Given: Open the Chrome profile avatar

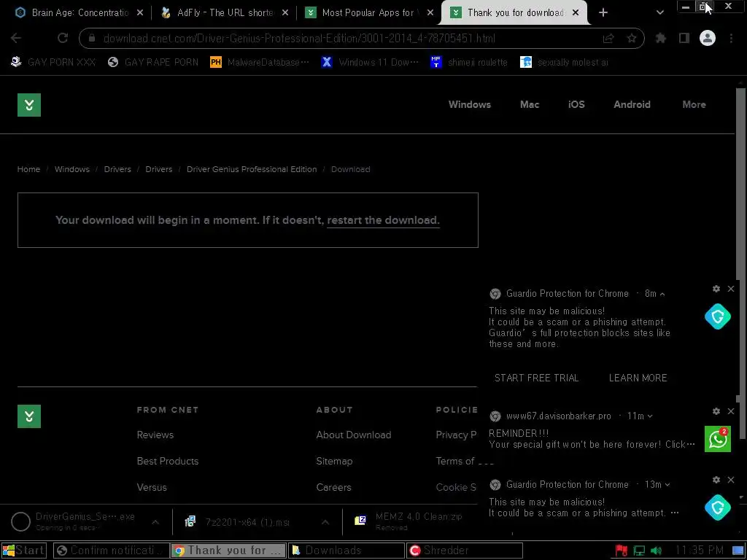Looking at the screenshot, I should point(708,38).
